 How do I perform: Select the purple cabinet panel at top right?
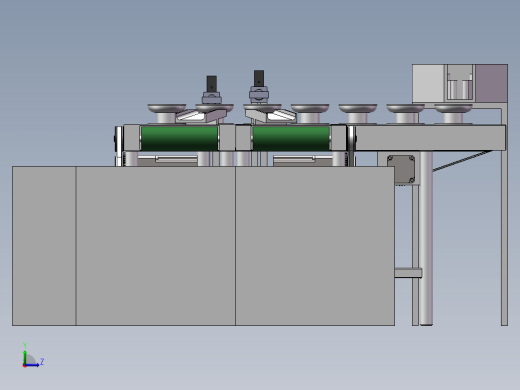point(491,83)
